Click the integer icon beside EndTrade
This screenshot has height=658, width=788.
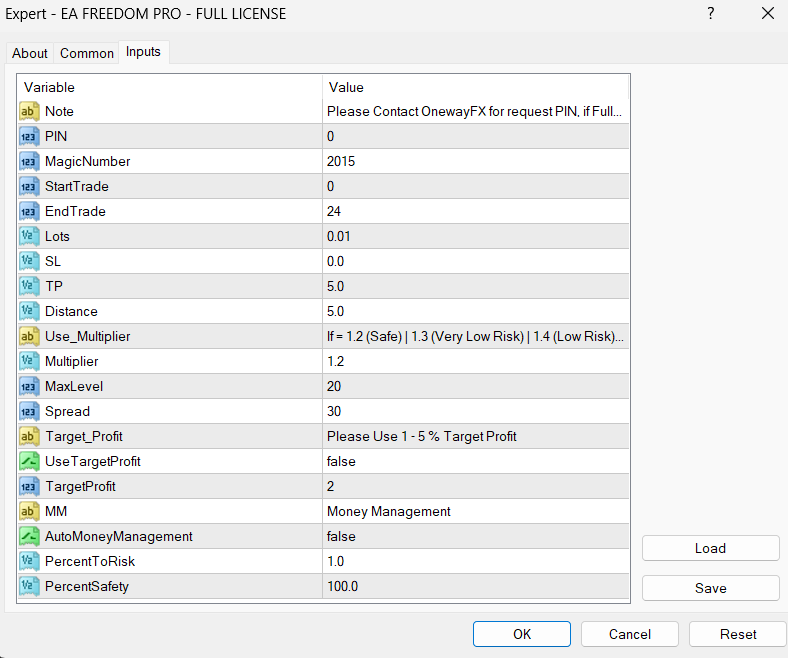[29, 211]
